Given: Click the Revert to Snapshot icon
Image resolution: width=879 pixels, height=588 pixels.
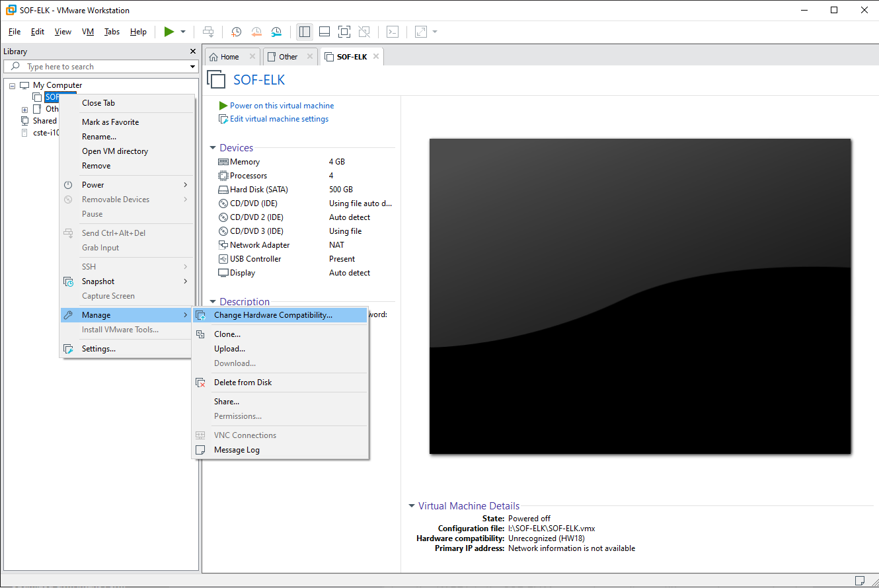Looking at the screenshot, I should point(256,32).
